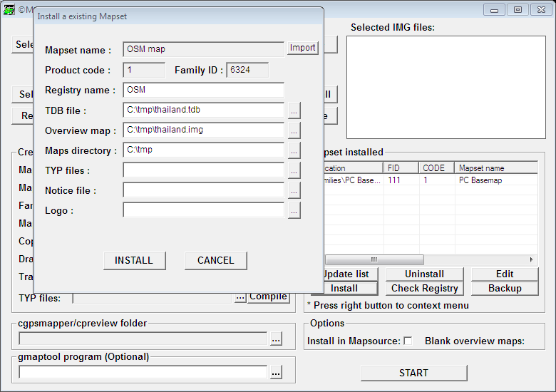556x392 pixels.
Task: Click browse button beside Overview map field
Action: click(x=294, y=130)
